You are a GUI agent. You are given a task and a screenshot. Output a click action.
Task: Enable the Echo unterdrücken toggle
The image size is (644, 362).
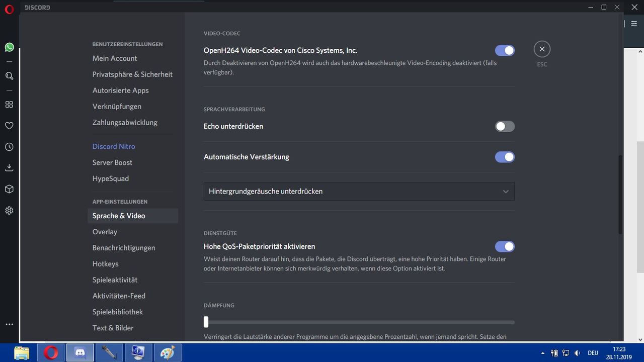(505, 126)
